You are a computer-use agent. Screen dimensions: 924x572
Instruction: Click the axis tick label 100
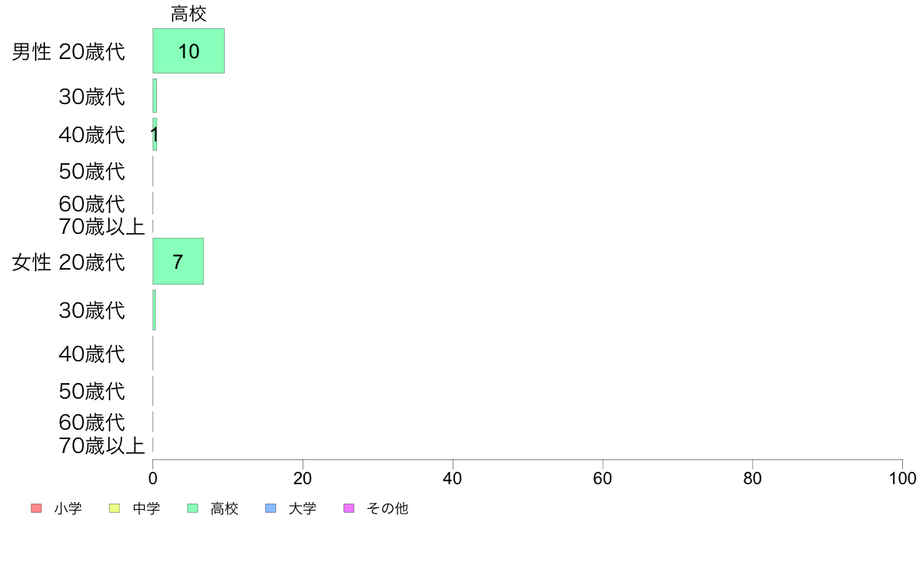point(902,478)
